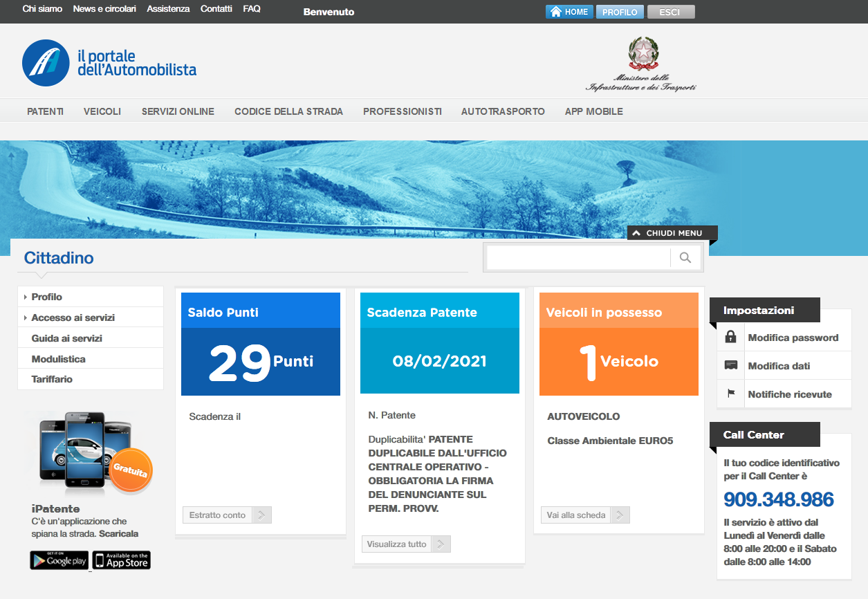
Task: Click the Vai alla scheda button
Action: point(585,515)
